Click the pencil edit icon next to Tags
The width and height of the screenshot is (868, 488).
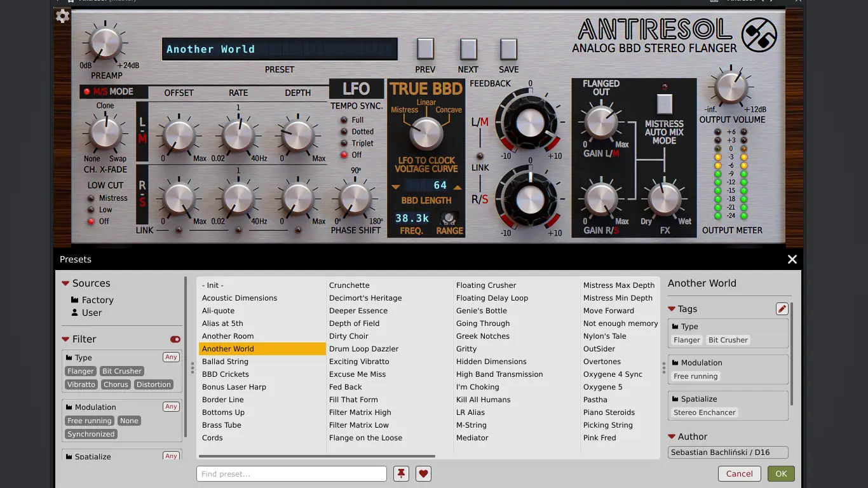click(782, 309)
